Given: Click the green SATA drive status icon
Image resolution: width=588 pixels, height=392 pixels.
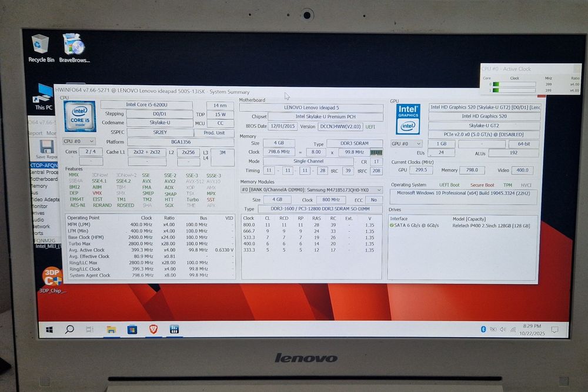Looking at the screenshot, I should [x=392, y=225].
